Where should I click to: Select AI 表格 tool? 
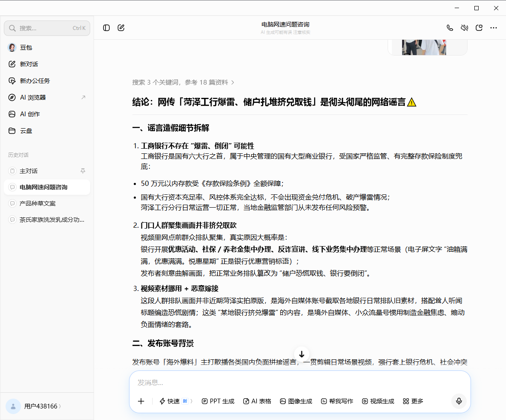click(x=257, y=401)
